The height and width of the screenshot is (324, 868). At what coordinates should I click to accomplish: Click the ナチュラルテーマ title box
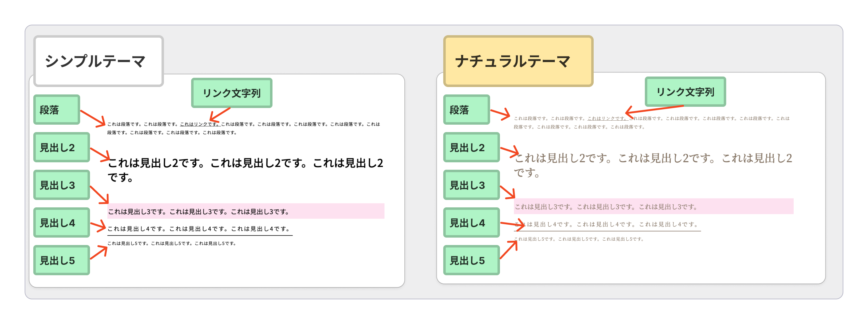pos(518,61)
